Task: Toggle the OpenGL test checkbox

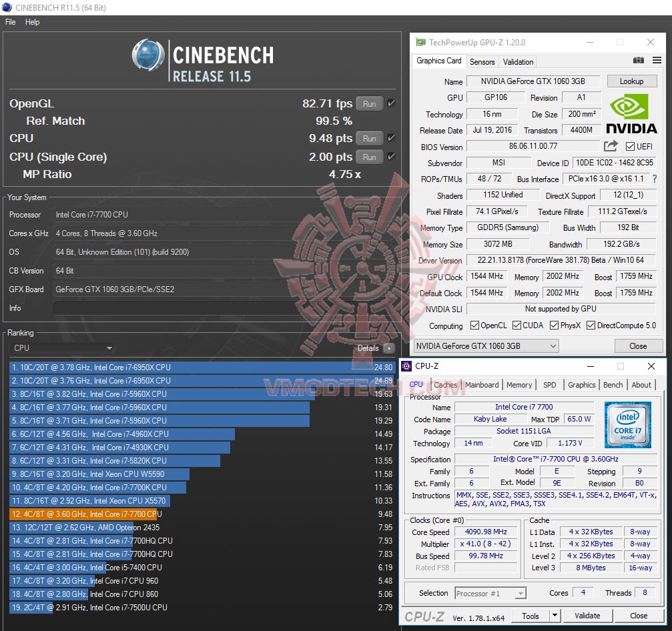Action: pyautogui.click(x=391, y=103)
